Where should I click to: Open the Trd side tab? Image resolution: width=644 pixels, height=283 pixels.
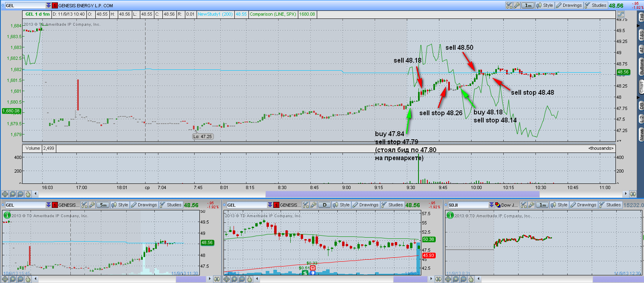(x=641, y=17)
